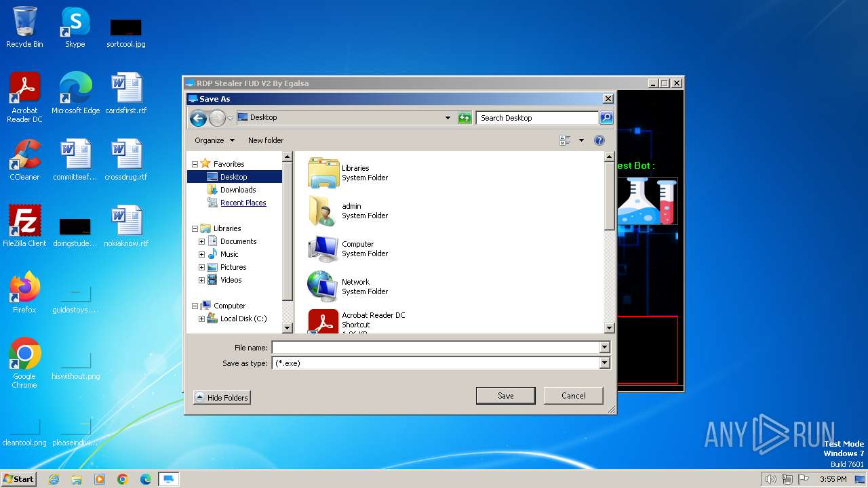Click into the File name field
The width and height of the screenshot is (868, 488).
point(435,348)
